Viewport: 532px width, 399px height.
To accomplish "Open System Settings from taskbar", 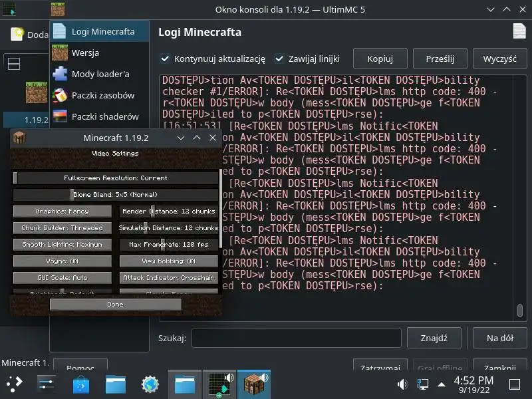I will [46, 384].
